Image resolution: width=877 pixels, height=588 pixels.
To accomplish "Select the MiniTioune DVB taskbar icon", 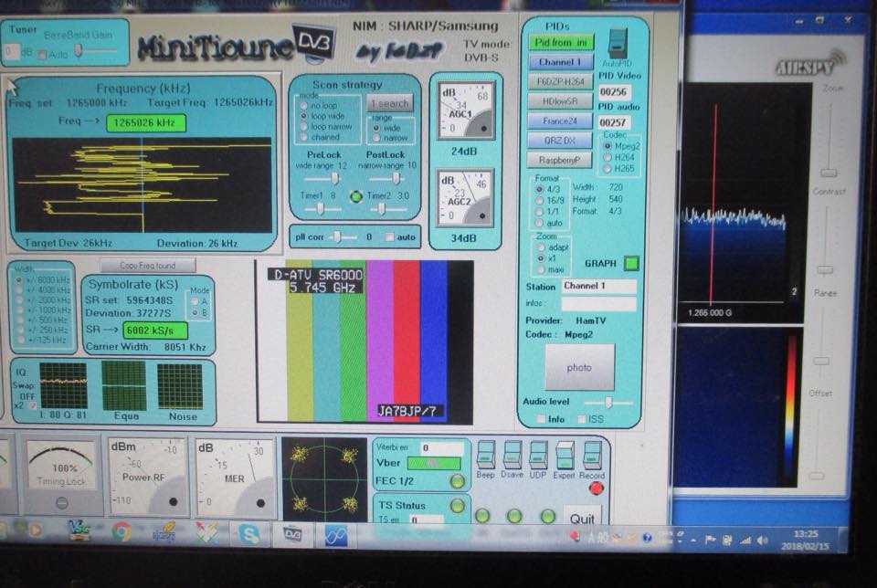I will tap(292, 535).
